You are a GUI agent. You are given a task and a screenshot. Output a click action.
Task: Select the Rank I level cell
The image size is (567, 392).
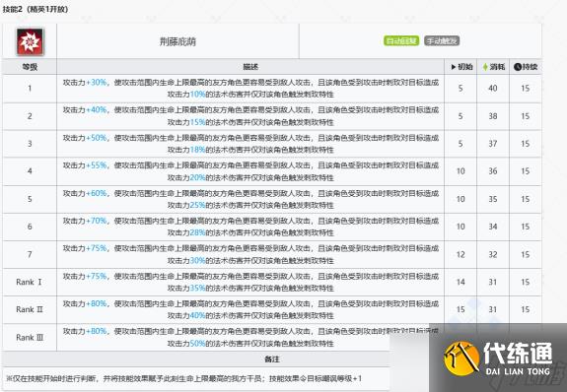click(x=29, y=282)
